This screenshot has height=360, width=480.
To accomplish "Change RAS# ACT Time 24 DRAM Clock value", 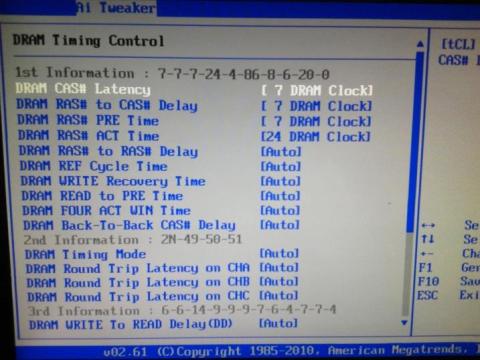I will click(x=315, y=136).
